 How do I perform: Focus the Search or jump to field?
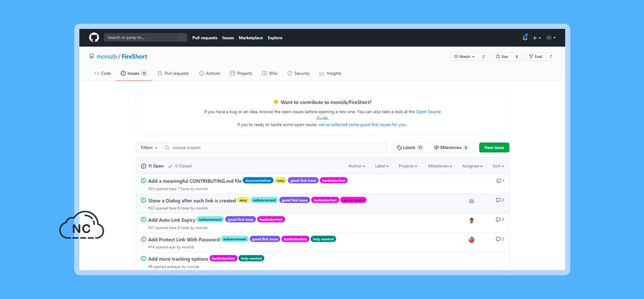[146, 38]
